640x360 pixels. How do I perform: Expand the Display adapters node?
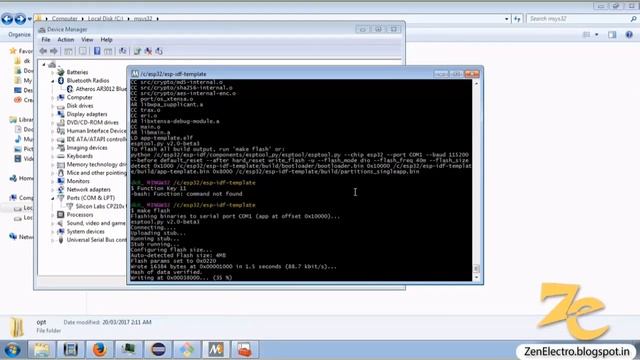click(53, 114)
